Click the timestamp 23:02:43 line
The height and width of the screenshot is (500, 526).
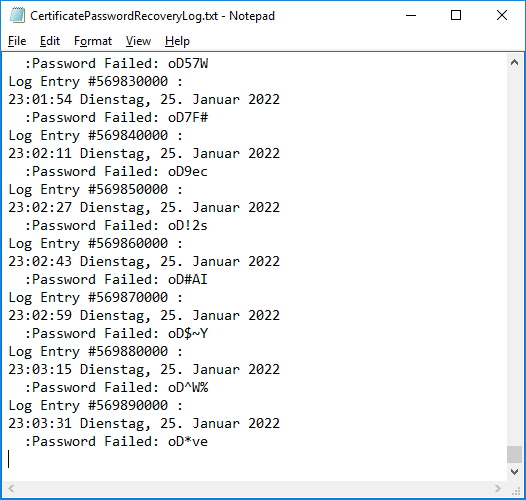pos(144,261)
